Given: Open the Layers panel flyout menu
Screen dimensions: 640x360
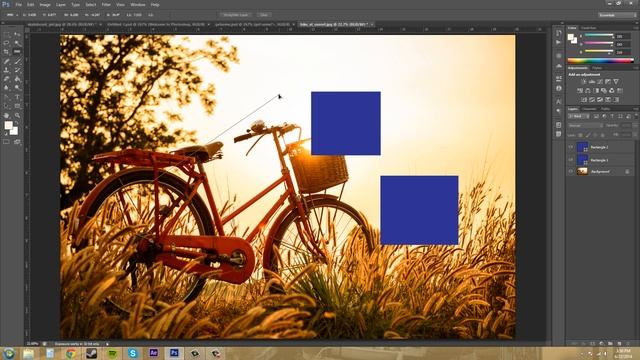Looking at the screenshot, I should pos(636,109).
